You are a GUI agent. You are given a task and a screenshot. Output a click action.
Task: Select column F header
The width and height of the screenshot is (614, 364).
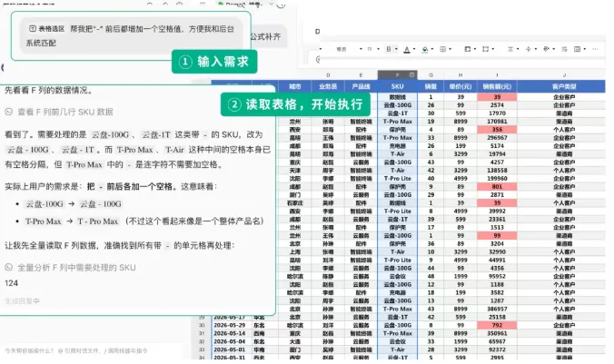tap(398, 75)
